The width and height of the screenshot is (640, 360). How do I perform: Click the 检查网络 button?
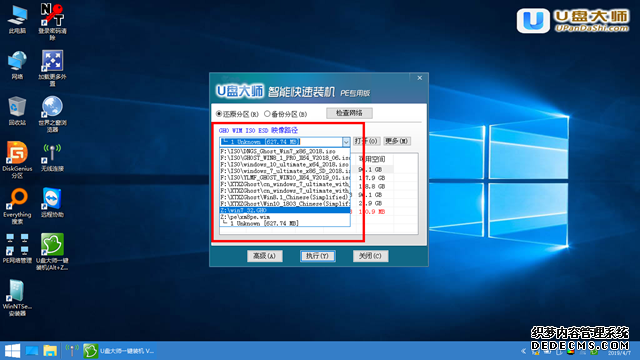[x=349, y=113]
